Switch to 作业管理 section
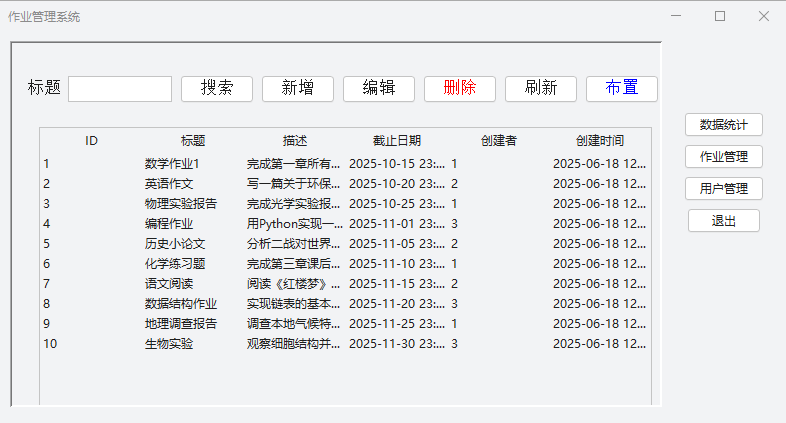Screen dimensions: 786x423 [724, 157]
